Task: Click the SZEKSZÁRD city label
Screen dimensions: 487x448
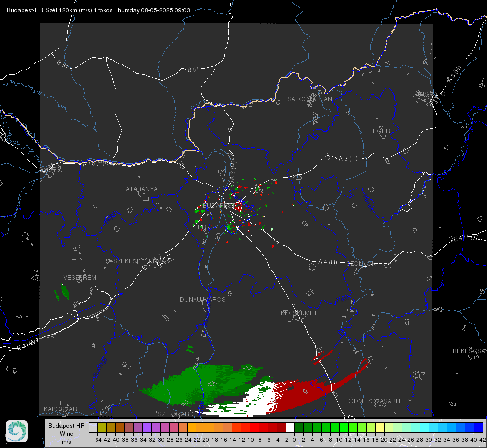Action: pos(176,414)
